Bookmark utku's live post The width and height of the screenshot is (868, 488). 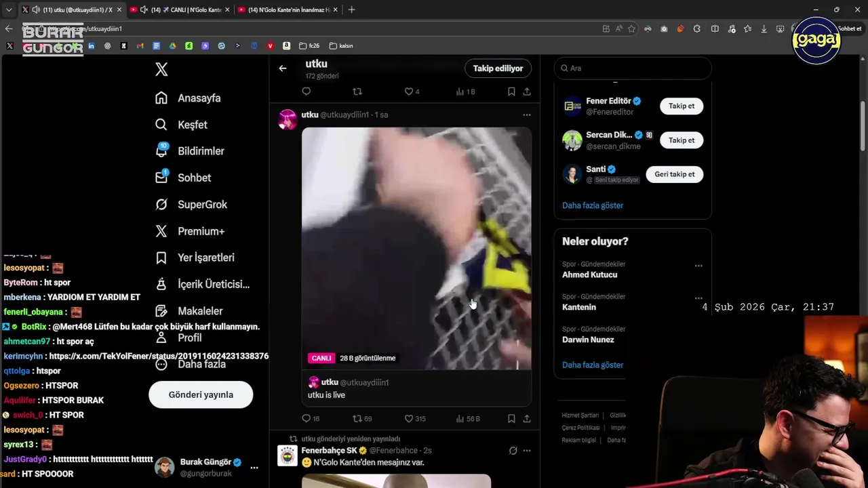point(511,419)
